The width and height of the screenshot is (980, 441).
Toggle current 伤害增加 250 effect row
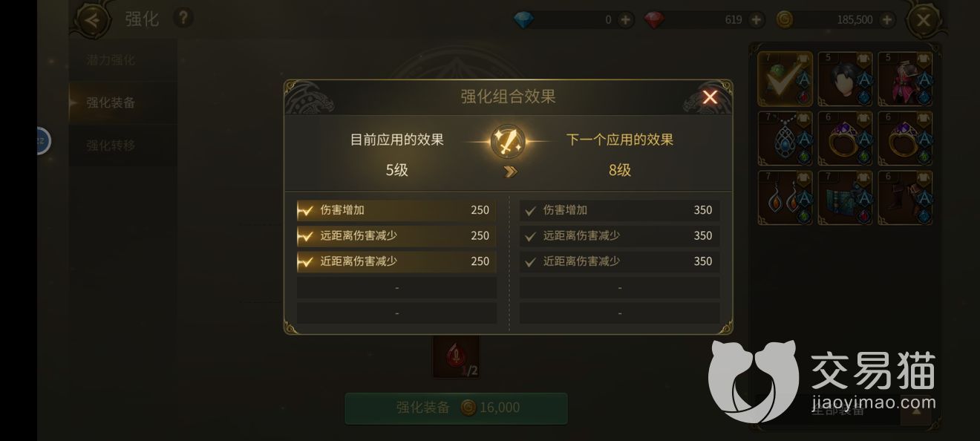click(x=396, y=210)
